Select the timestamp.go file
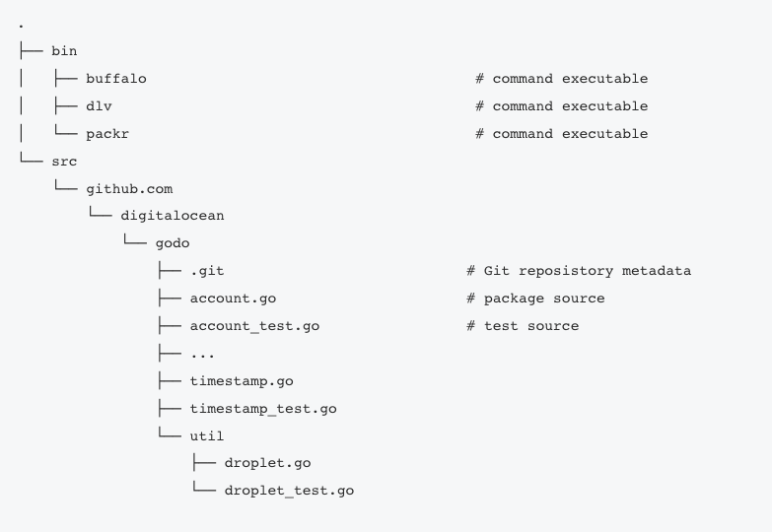 click(x=242, y=381)
